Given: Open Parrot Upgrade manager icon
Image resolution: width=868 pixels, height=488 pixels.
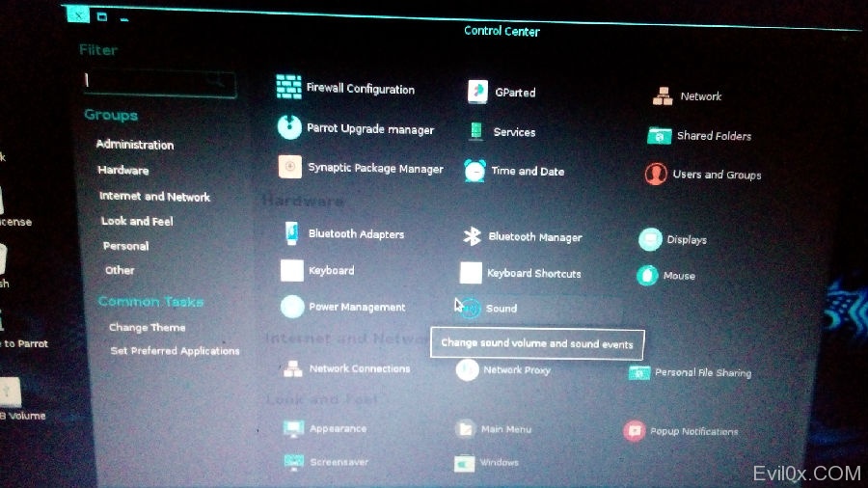Looking at the screenshot, I should (289, 127).
